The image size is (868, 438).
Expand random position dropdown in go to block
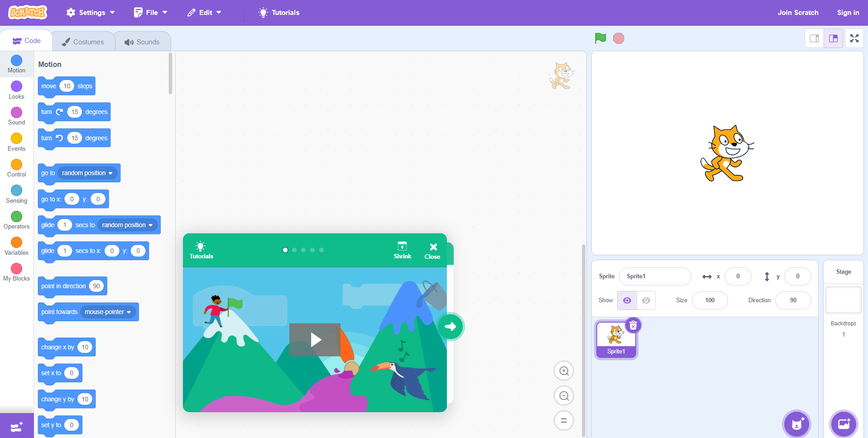[x=87, y=173]
